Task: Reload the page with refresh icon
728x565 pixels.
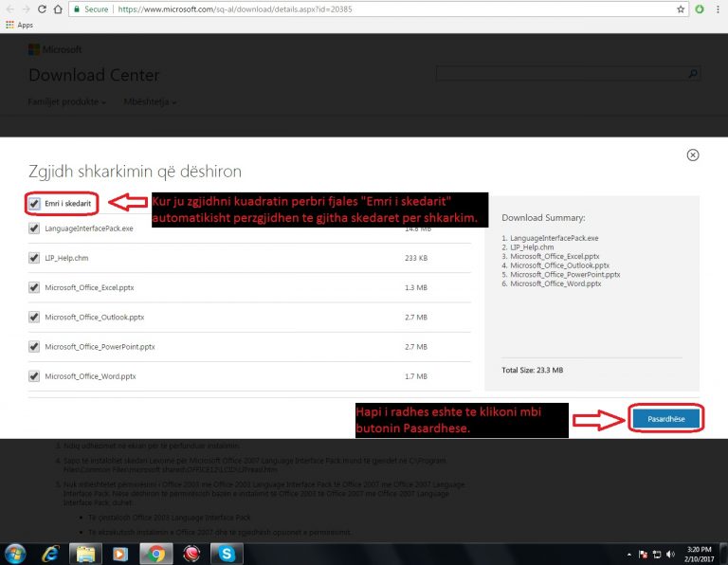Action: 42,9
